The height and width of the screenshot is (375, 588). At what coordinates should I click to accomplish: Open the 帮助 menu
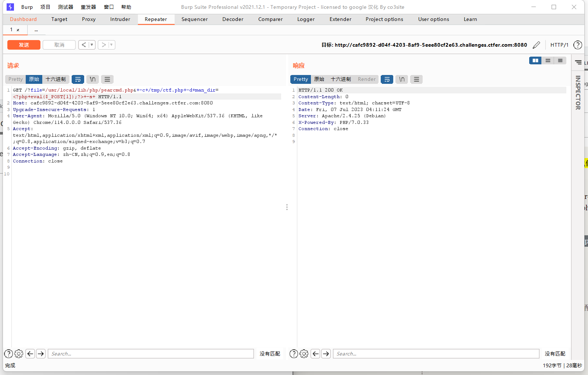tap(126, 7)
